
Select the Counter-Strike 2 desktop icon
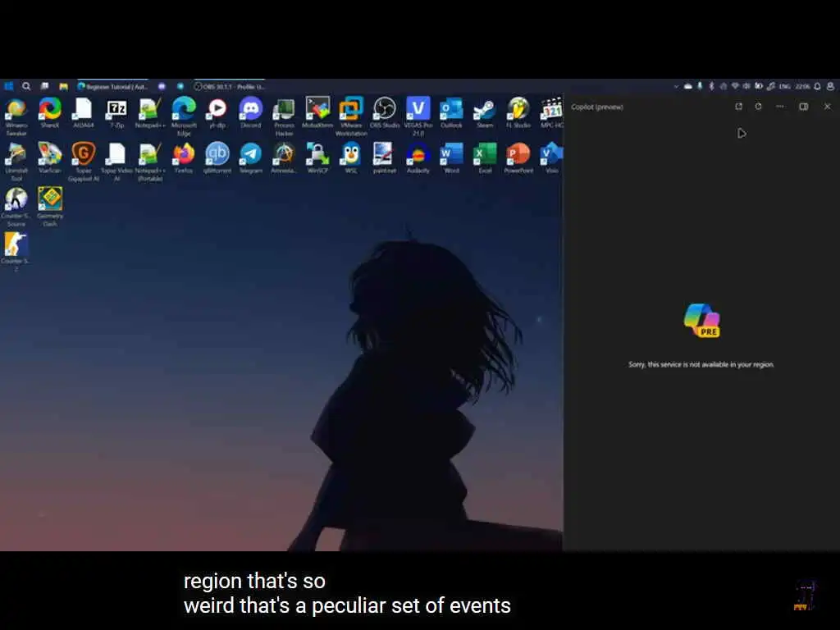(x=16, y=252)
